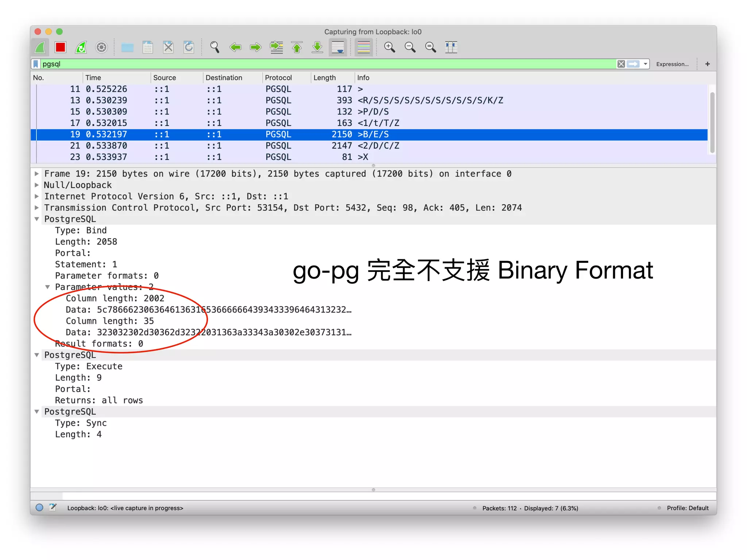The width and height of the screenshot is (747, 560).
Task: Sort by the Protocol column header
Action: pyautogui.click(x=286, y=78)
